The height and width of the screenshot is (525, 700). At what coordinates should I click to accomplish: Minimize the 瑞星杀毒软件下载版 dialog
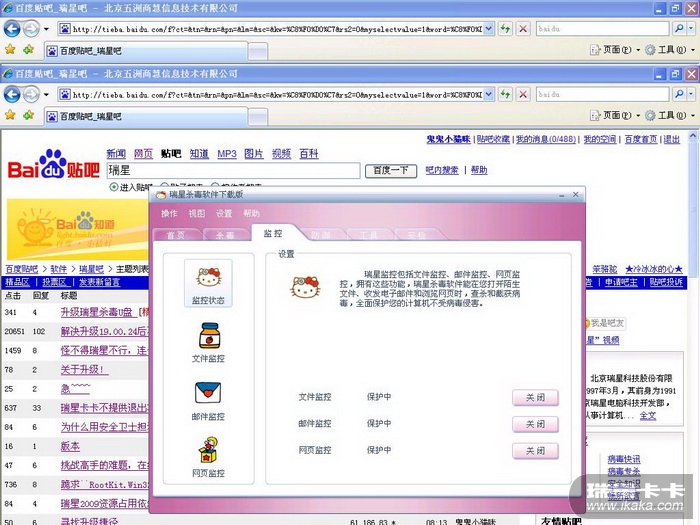pos(562,195)
